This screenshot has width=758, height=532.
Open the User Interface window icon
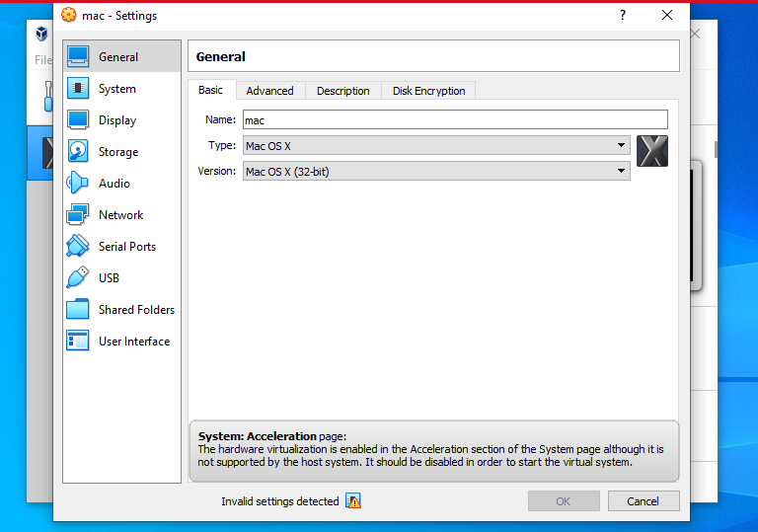(x=78, y=341)
